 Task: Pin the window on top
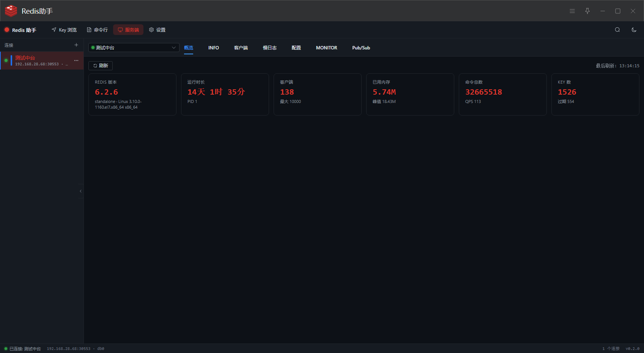point(587,11)
